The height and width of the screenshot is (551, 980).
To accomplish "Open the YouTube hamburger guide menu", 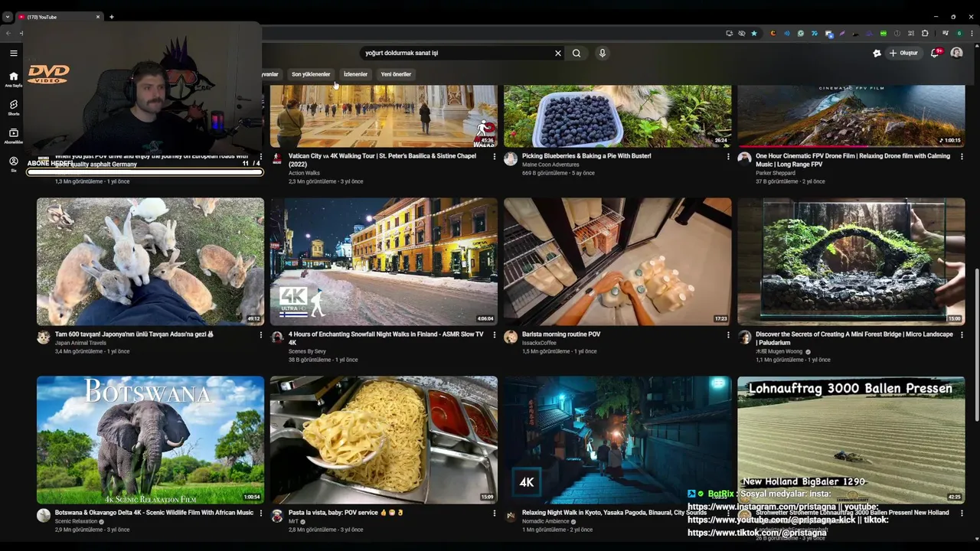I will [13, 53].
